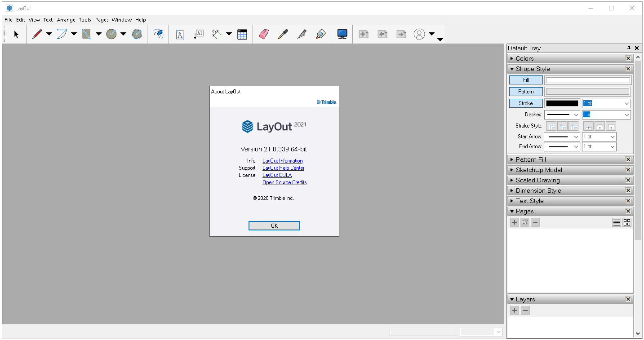Set round end cap stroke style
Image resolution: width=644 pixels, height=340 pixels.
[x=600, y=126]
